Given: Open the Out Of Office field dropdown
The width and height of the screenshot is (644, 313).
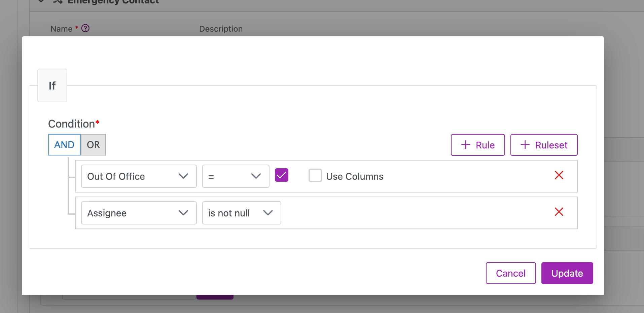Looking at the screenshot, I should [139, 176].
